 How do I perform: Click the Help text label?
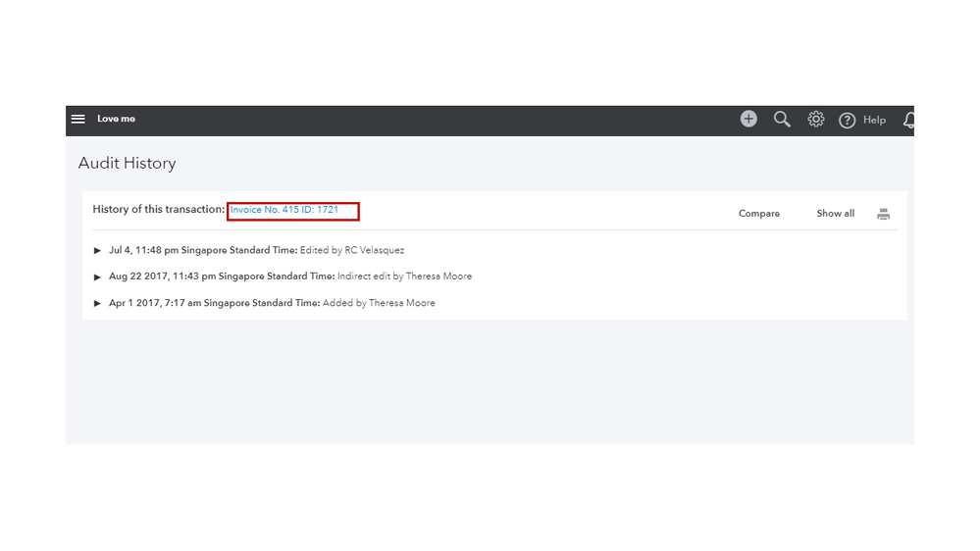pyautogui.click(x=874, y=120)
